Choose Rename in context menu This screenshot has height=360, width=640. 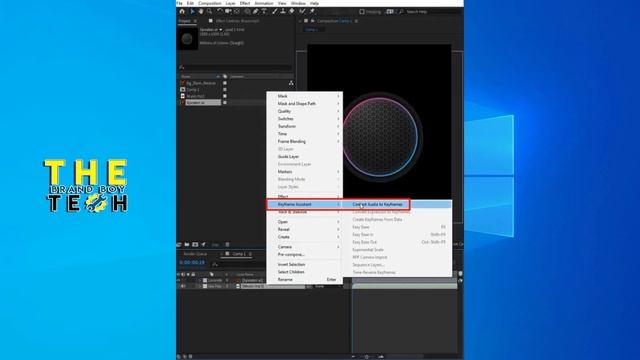[304, 280]
